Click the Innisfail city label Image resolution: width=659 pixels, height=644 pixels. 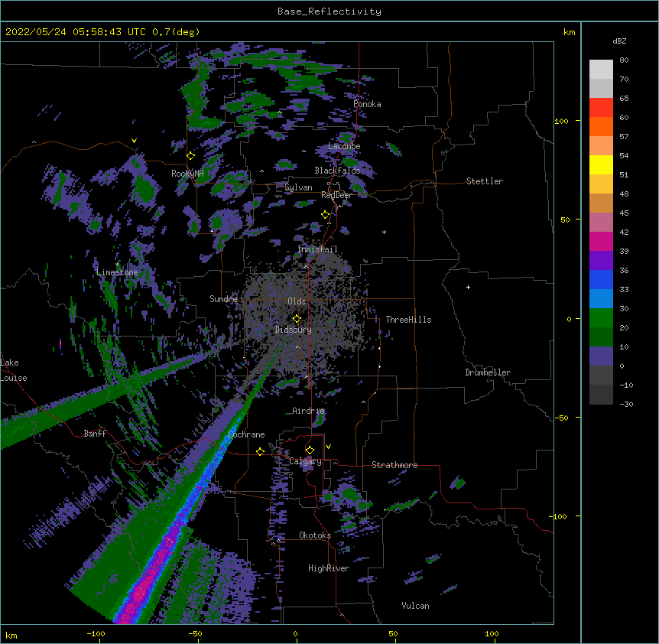pyautogui.click(x=317, y=249)
